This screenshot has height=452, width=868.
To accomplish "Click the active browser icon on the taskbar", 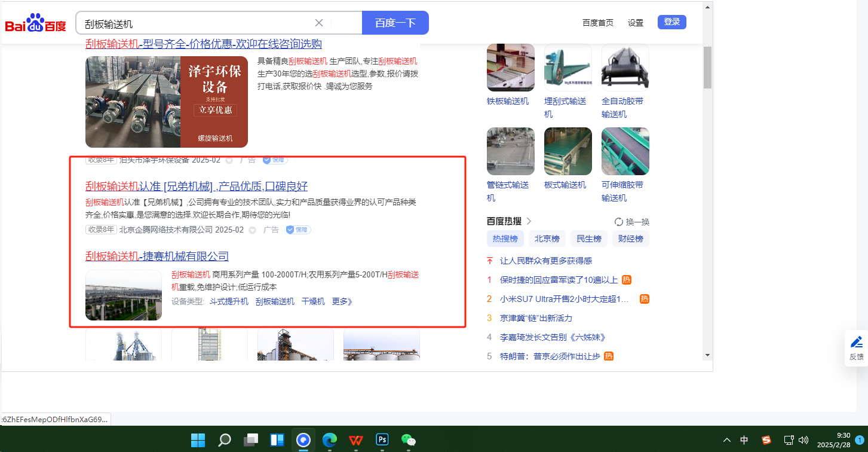I will (303, 441).
